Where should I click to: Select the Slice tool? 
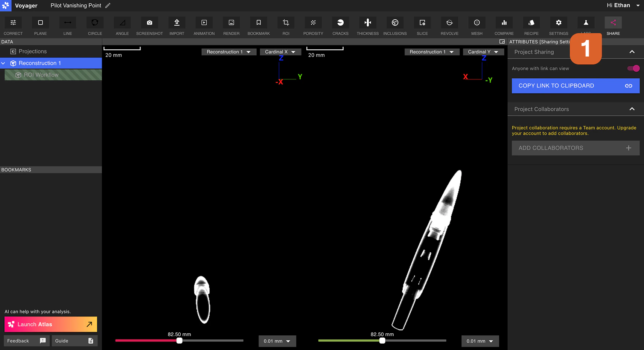[422, 25]
